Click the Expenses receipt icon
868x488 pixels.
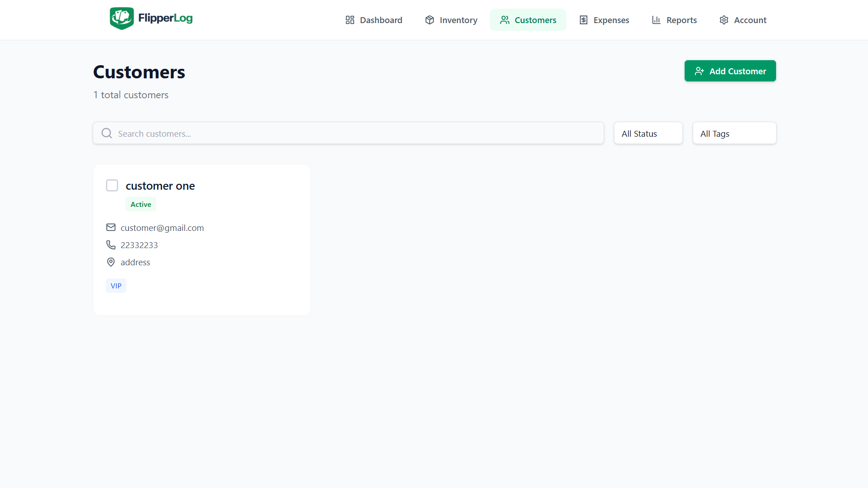pos(583,20)
